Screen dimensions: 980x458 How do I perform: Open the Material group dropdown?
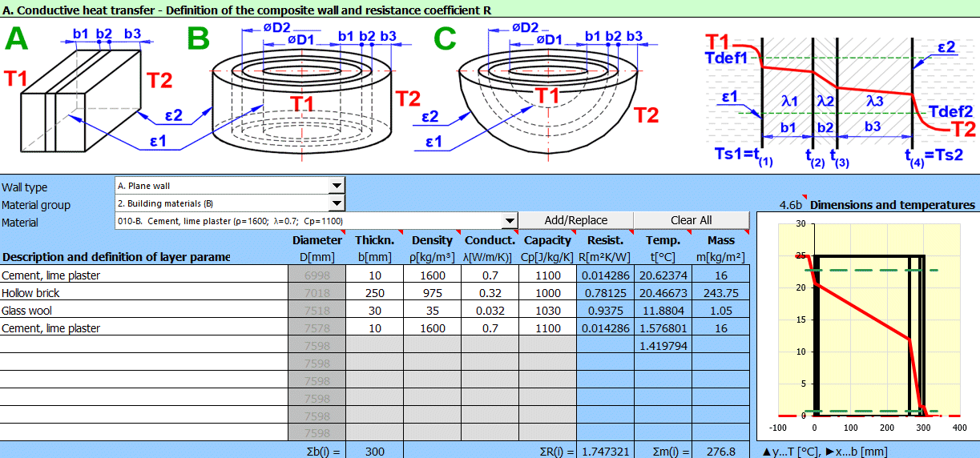[x=337, y=203]
